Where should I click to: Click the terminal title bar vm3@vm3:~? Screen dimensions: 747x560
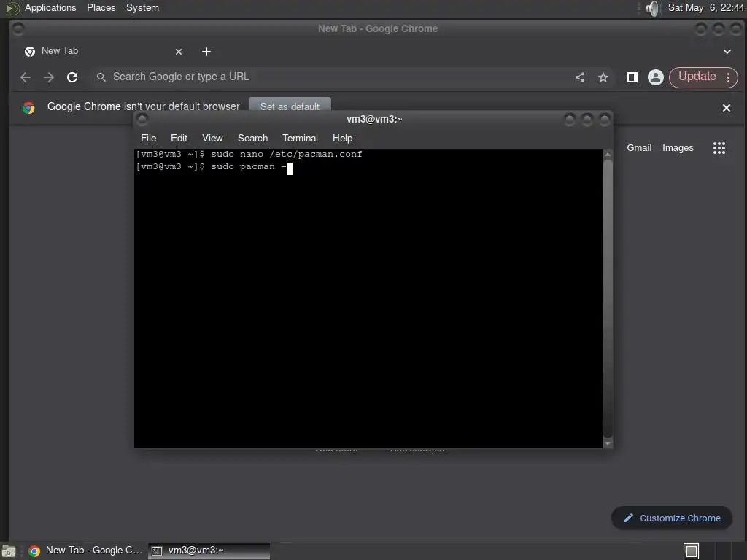374,119
